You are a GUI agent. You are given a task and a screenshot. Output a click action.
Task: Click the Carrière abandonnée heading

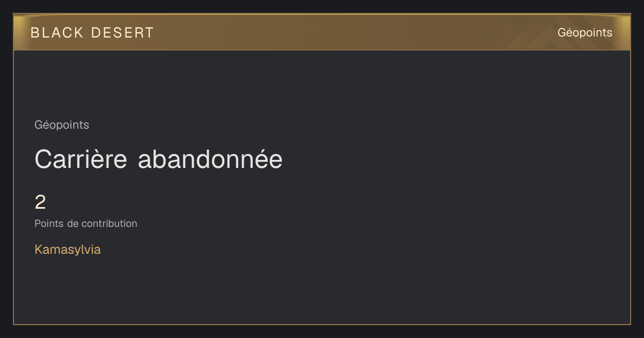coord(158,159)
